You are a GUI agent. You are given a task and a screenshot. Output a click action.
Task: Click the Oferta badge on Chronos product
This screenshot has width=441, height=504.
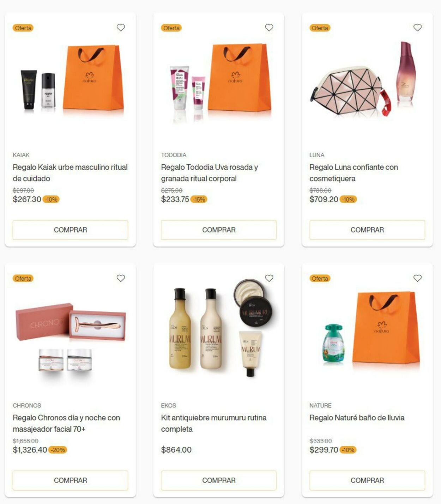23,278
